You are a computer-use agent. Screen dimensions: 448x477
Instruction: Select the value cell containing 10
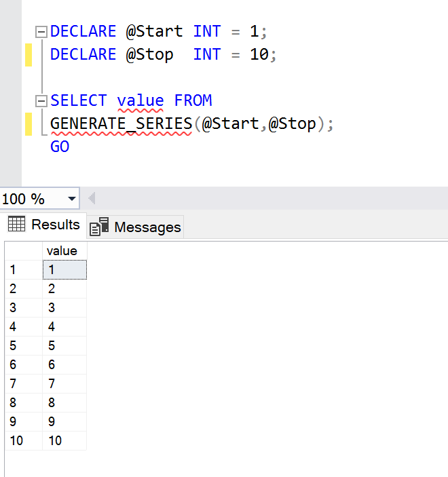point(64,440)
